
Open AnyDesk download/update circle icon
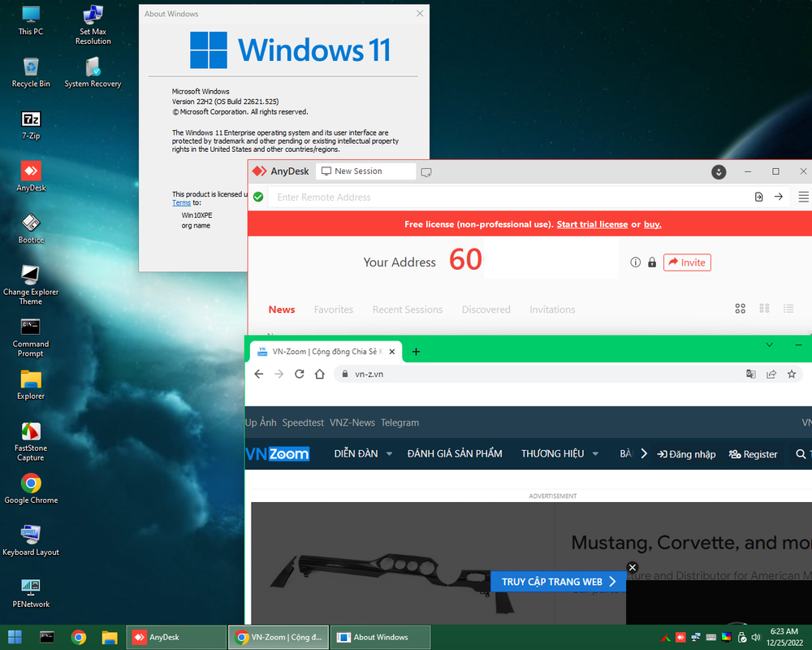pyautogui.click(x=719, y=172)
